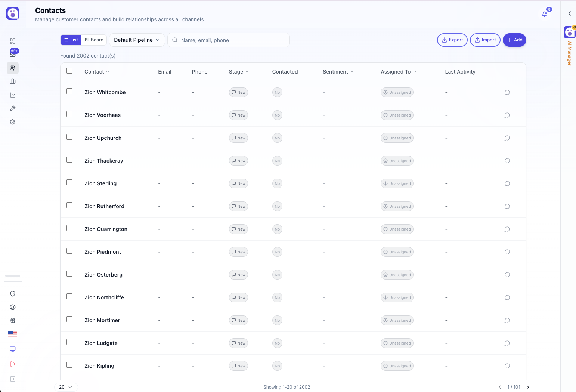Switch to the Board view tab
The image size is (576, 392).
(x=94, y=40)
